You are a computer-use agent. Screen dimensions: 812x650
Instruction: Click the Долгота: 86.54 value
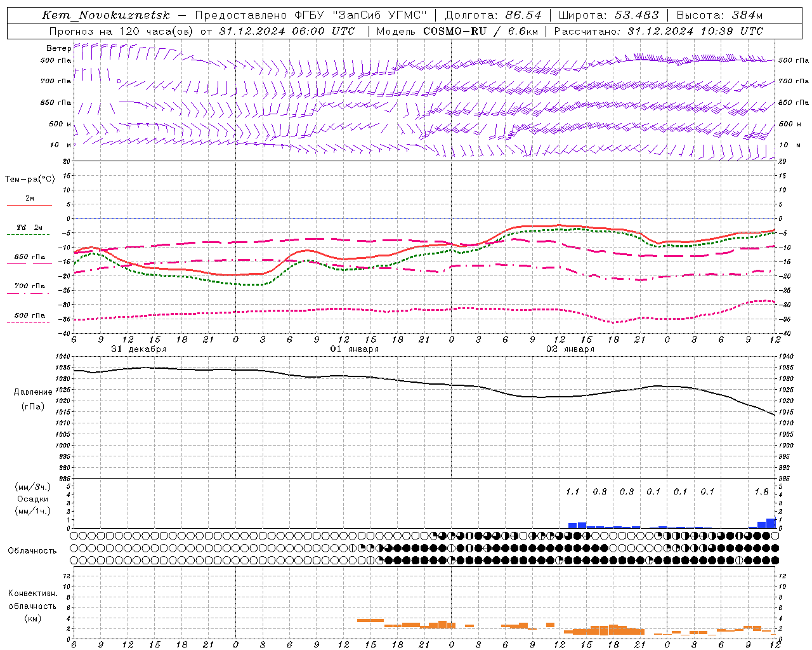tap(494, 15)
